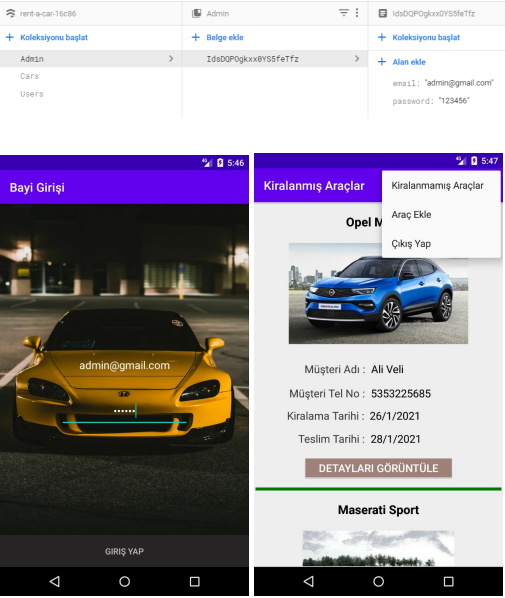Tap Android home button on Bayi Girişi screen
This screenshot has height=598, width=505.
pos(124,581)
